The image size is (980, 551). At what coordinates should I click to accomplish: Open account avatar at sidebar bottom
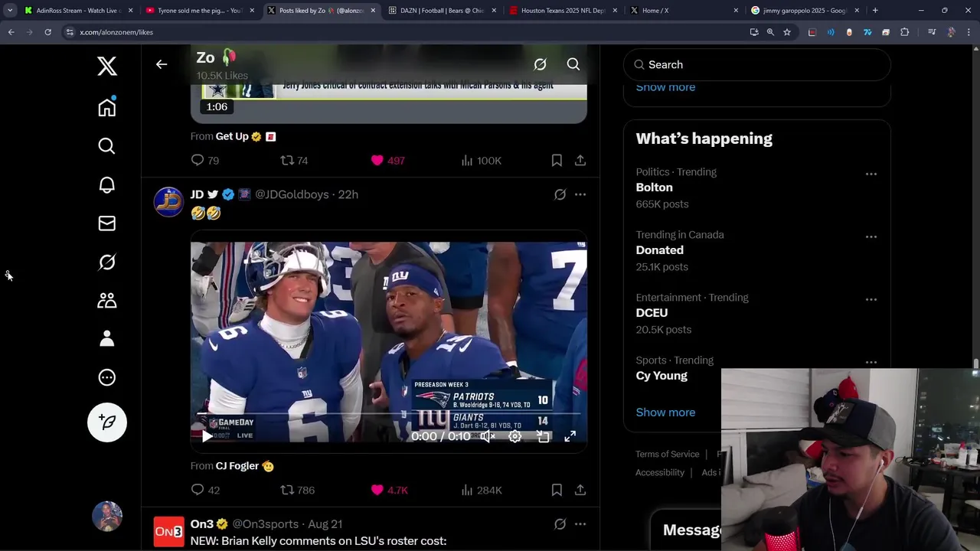[x=107, y=517]
